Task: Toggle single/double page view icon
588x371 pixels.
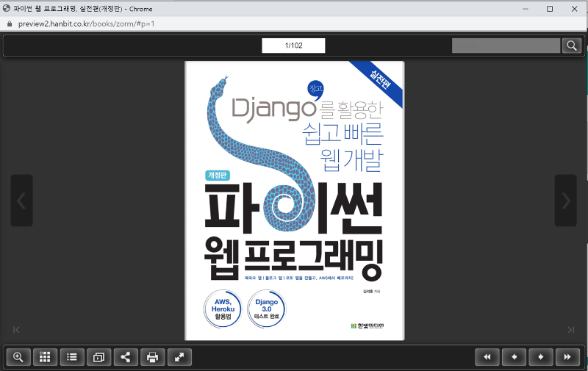Action: (98, 357)
